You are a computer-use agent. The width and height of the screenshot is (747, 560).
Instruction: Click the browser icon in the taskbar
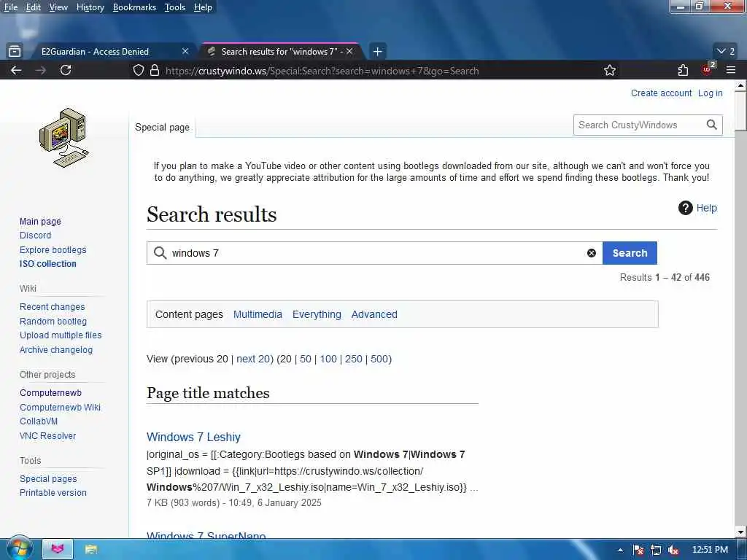(x=58, y=549)
